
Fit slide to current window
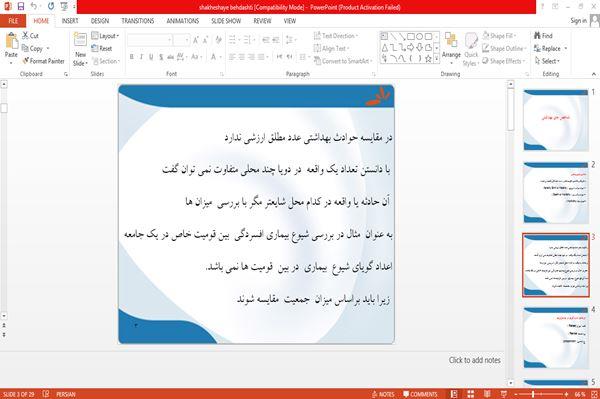click(594, 394)
